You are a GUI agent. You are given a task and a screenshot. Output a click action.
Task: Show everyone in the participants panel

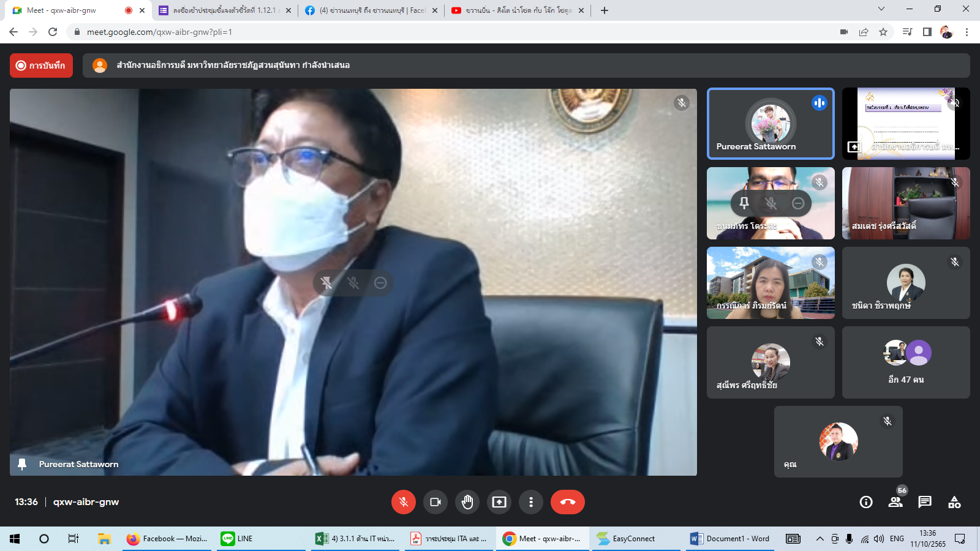point(895,502)
